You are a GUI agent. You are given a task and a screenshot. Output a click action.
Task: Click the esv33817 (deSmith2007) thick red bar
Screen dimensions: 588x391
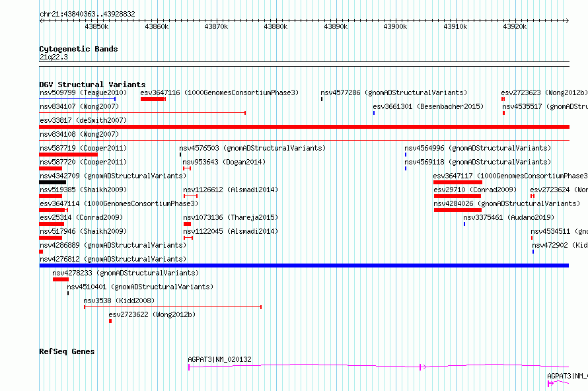[304, 127]
